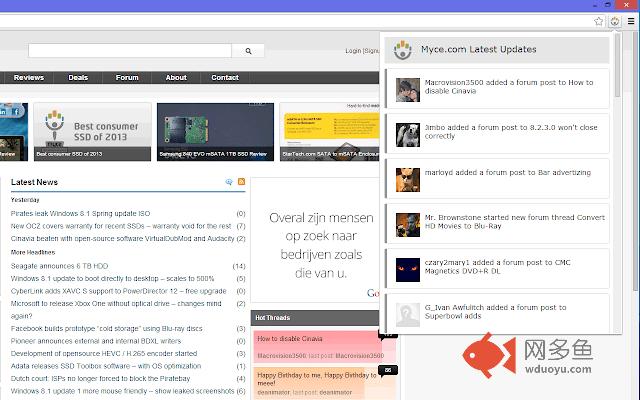Open the 'How to disable Cinavia' hot thread
The height and width of the screenshot is (400, 640).
(290, 339)
